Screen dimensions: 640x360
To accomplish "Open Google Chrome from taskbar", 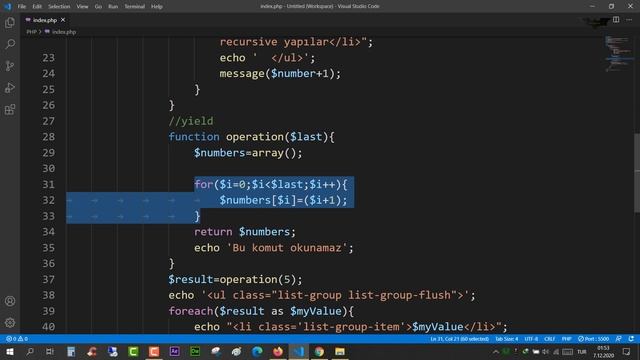I will 319,351.
